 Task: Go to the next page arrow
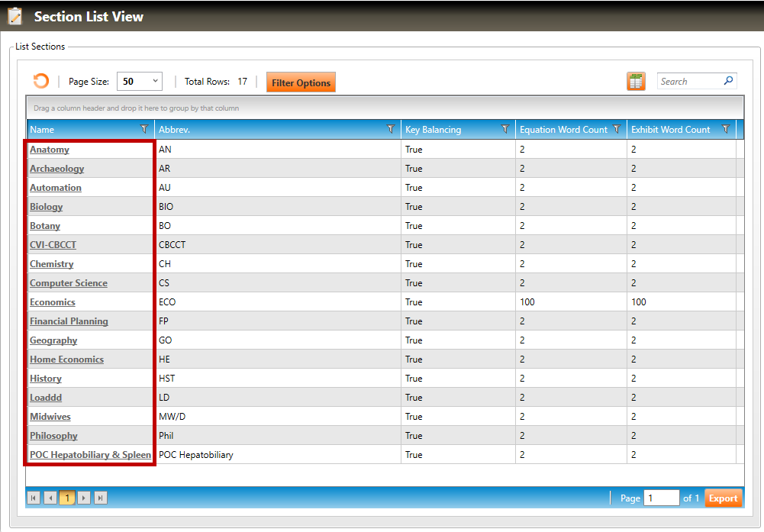(84, 498)
